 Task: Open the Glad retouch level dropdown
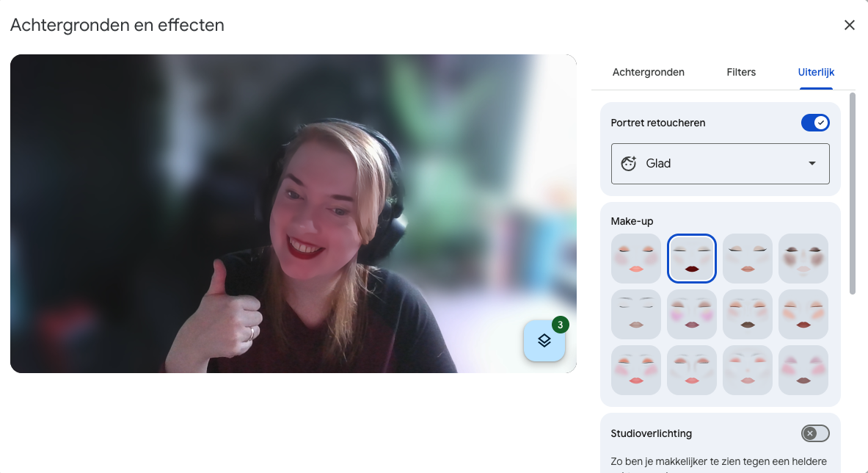720,164
